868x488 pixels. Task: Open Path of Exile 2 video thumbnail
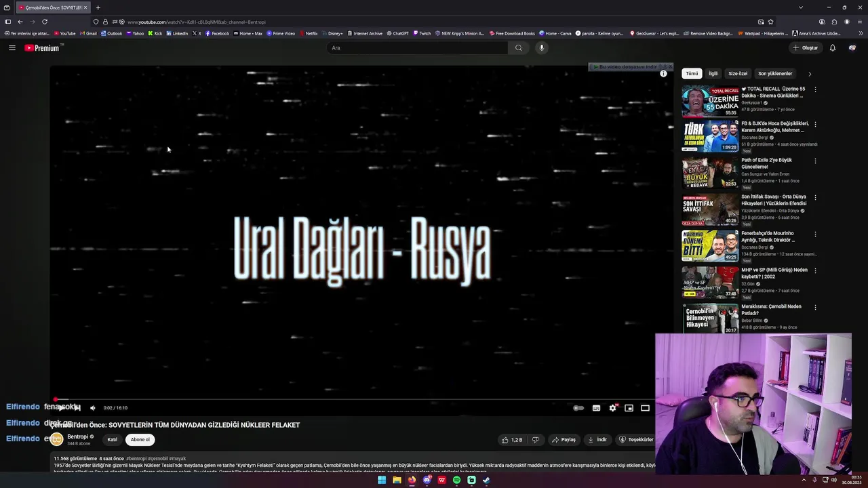click(x=710, y=173)
